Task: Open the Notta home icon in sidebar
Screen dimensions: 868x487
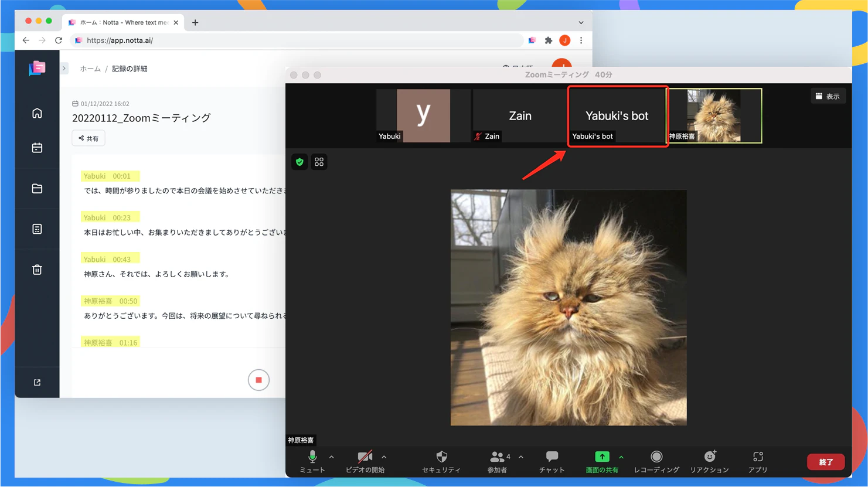Action: [x=37, y=113]
